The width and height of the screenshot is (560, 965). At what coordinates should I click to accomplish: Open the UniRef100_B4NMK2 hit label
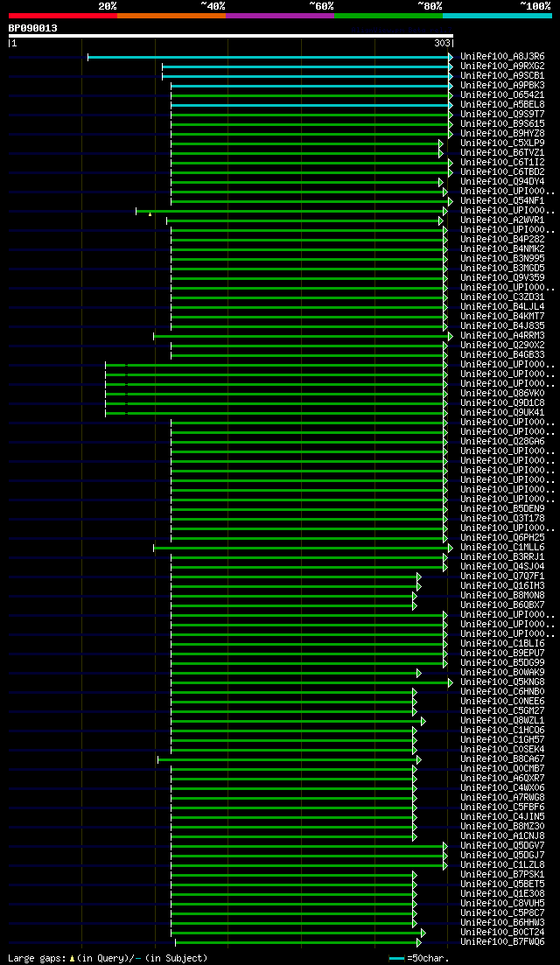502,249
